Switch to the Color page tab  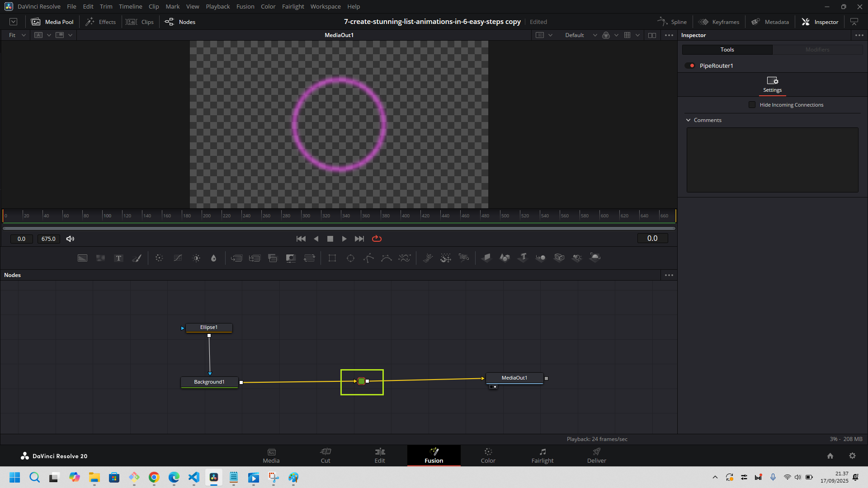488,455
